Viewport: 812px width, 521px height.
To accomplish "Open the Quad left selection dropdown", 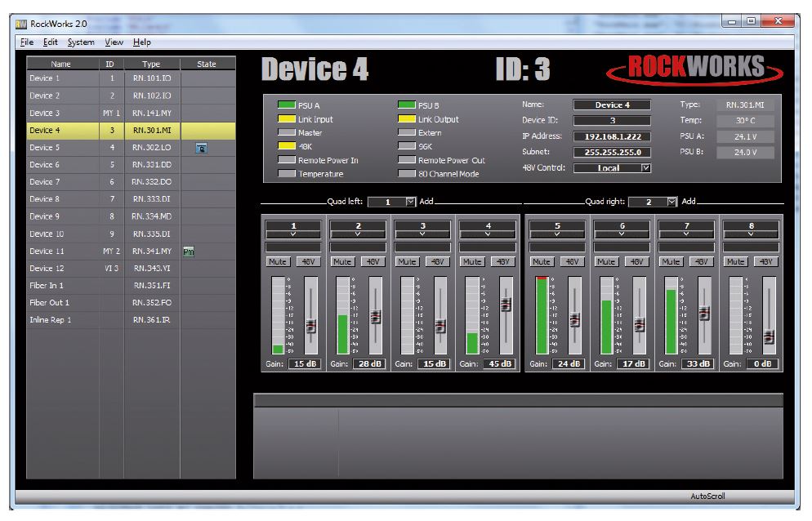I will point(411,202).
